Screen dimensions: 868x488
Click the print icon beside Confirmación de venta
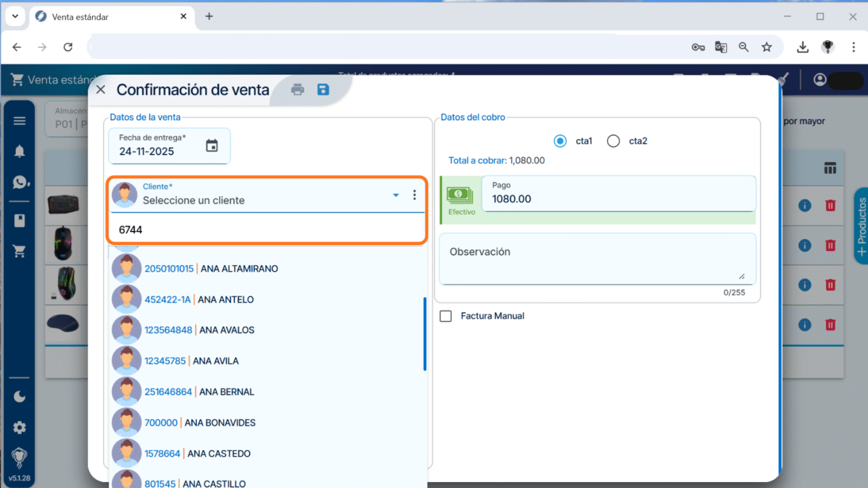(x=298, y=89)
